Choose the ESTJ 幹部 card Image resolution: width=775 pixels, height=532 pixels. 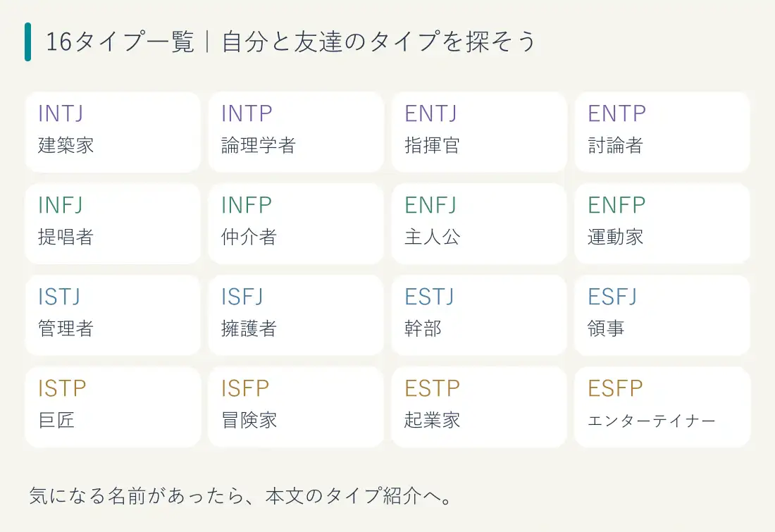(479, 315)
